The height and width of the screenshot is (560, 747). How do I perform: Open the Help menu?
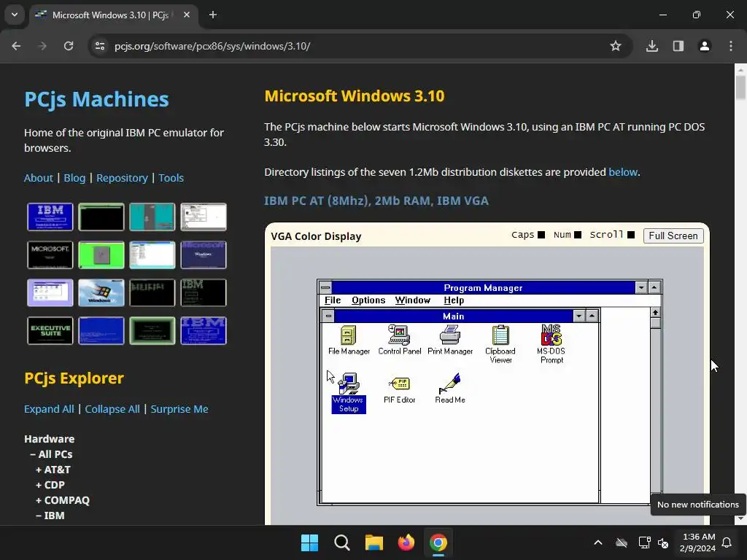click(454, 300)
